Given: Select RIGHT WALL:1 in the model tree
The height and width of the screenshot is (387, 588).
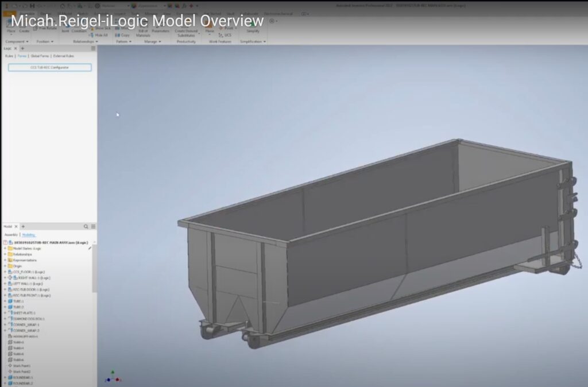Looking at the screenshot, I should (x=30, y=277).
